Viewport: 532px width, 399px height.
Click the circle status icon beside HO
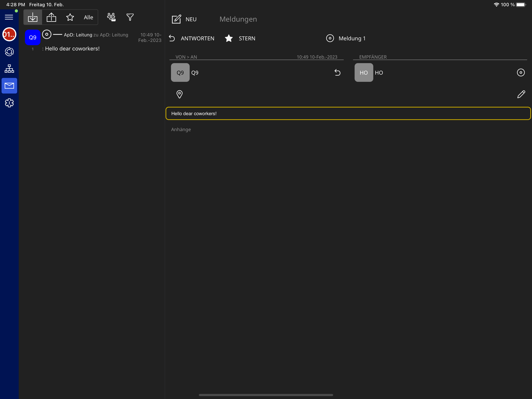(521, 72)
